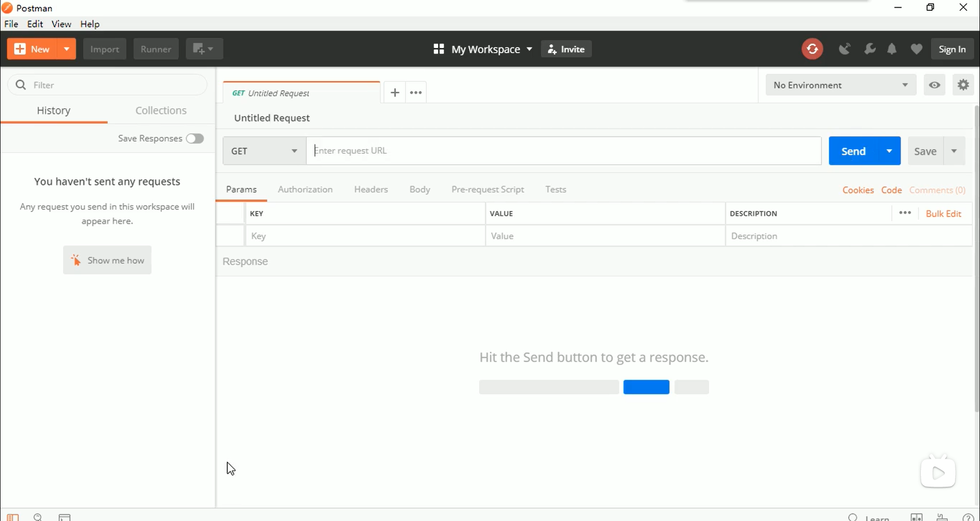This screenshot has width=980, height=521.
Task: Click the Sign In button
Action: tap(952, 49)
